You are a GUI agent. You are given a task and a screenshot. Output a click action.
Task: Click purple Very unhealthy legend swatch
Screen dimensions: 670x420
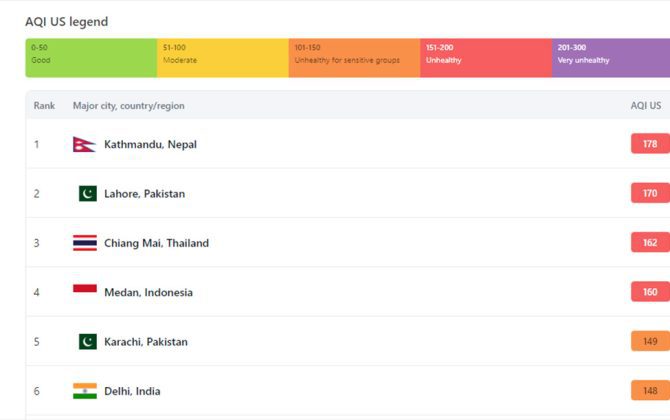click(610, 58)
